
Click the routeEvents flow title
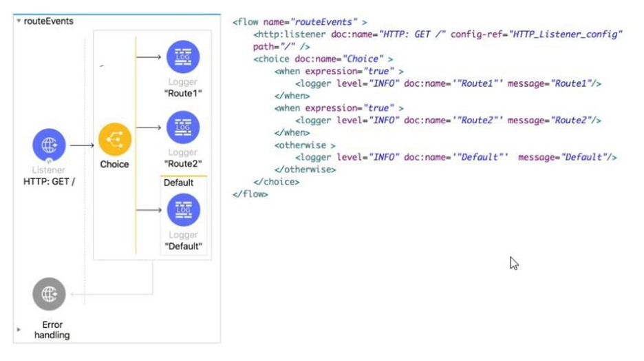coord(48,21)
